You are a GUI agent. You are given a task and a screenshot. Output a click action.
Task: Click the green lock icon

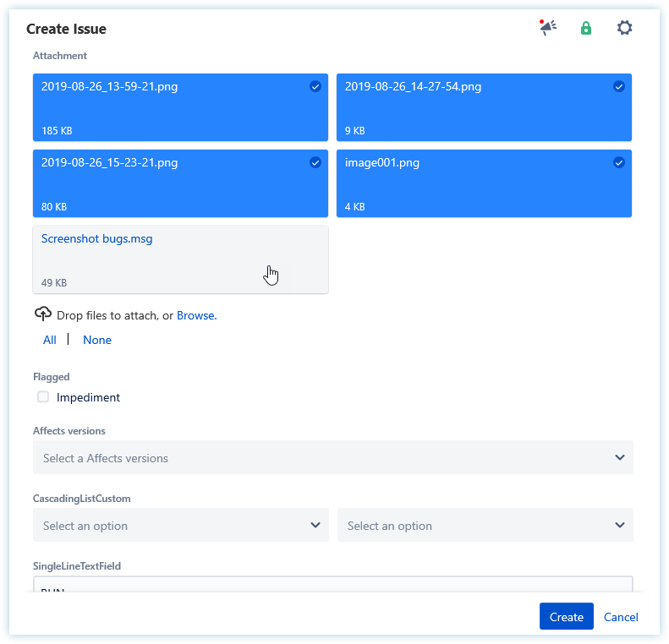[585, 28]
